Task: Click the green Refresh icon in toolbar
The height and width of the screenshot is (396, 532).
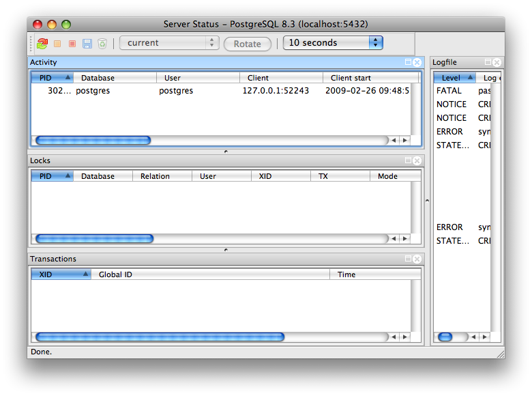Action: (x=42, y=43)
